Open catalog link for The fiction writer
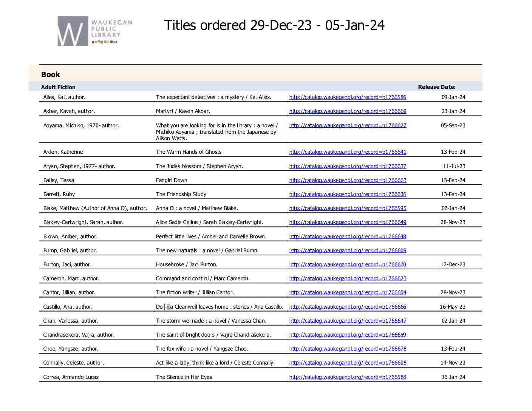The image size is (532, 411). 348,292
